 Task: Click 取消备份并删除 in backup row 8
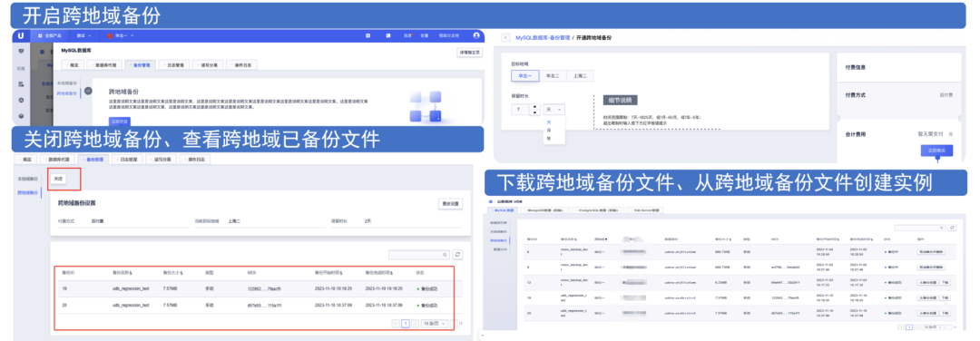932,252
